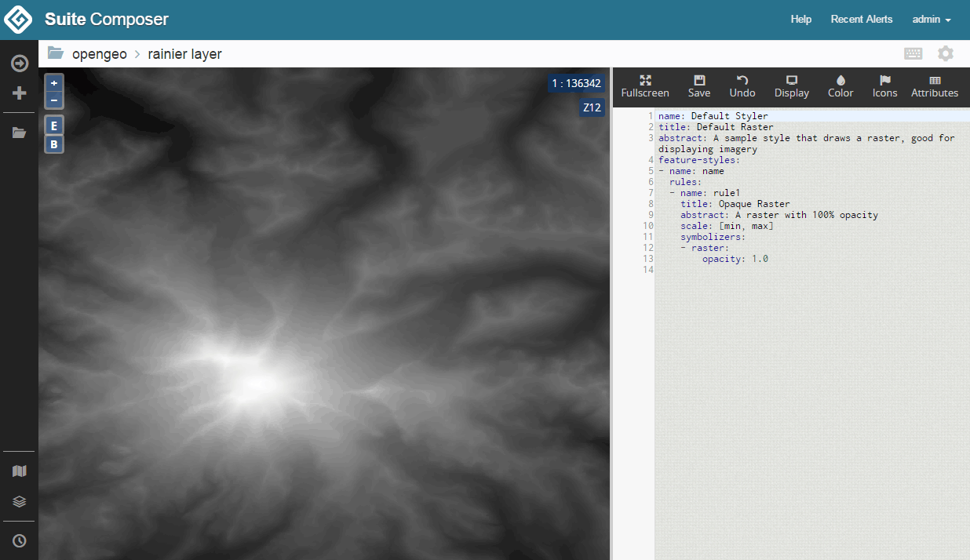Undo the last style edit
Screen dimensions: 970x560
pyautogui.click(x=742, y=86)
